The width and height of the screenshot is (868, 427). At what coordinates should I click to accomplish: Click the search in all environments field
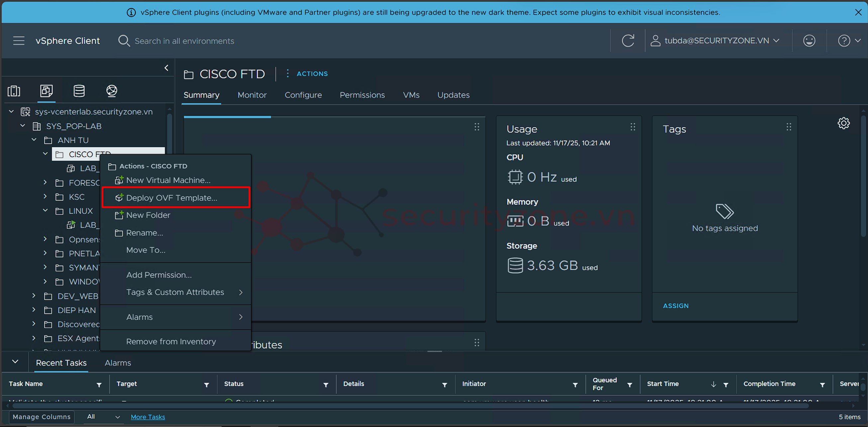pos(184,41)
